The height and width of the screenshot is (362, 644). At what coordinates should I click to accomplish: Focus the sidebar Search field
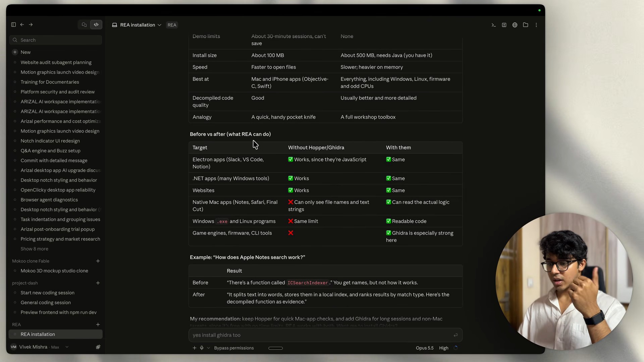[56, 40]
